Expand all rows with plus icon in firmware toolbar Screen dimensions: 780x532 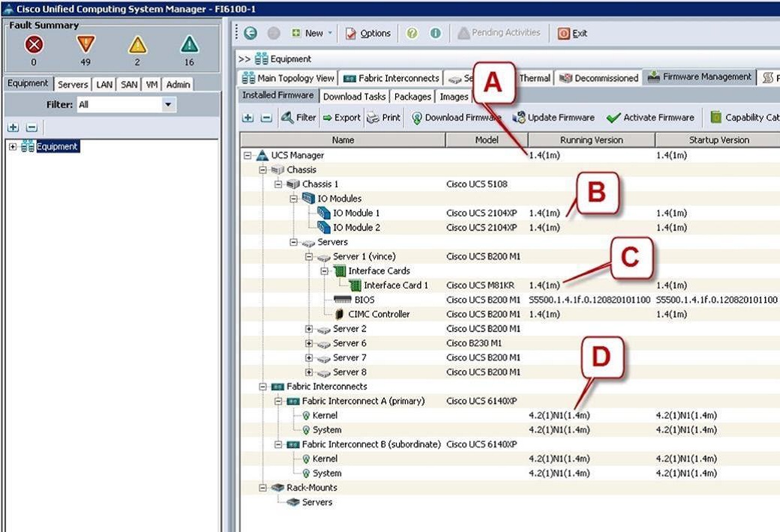[247, 118]
